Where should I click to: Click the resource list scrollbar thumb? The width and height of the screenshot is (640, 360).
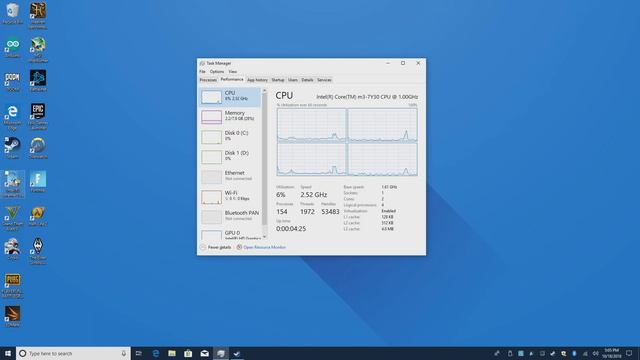[264, 159]
